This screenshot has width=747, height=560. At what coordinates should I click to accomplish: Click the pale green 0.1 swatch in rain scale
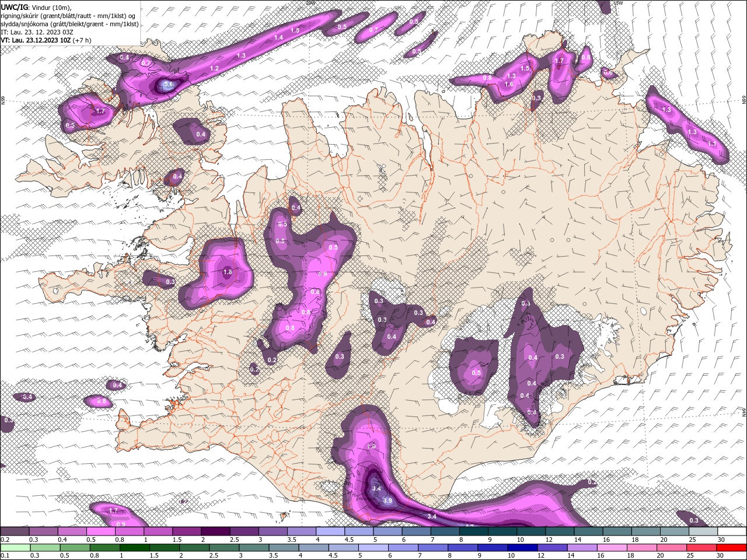(x=15, y=548)
